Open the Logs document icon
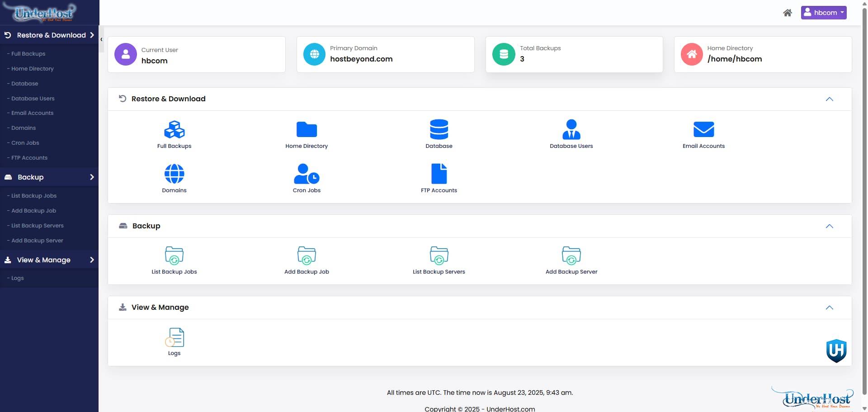This screenshot has width=868, height=412. 174,337
